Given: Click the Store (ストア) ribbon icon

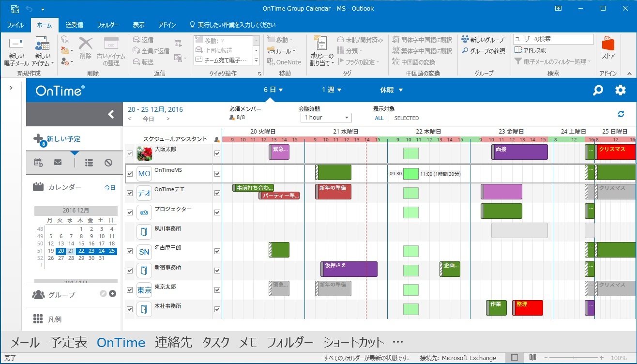Looking at the screenshot, I should coord(608,48).
